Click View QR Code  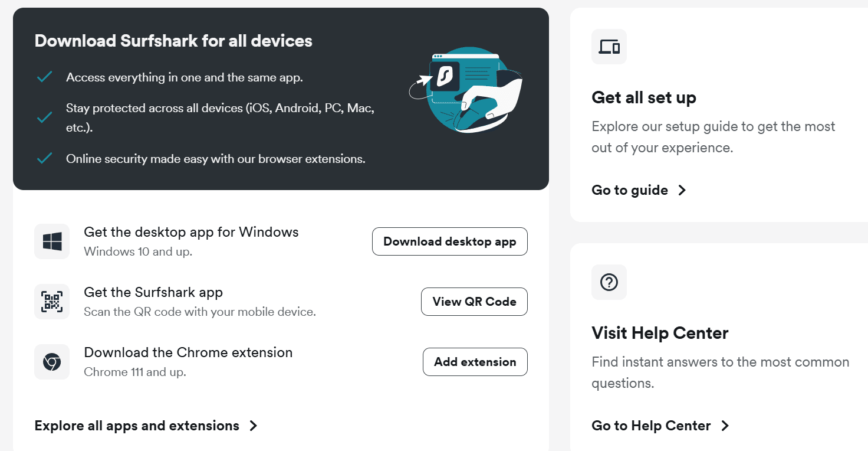pos(474,302)
